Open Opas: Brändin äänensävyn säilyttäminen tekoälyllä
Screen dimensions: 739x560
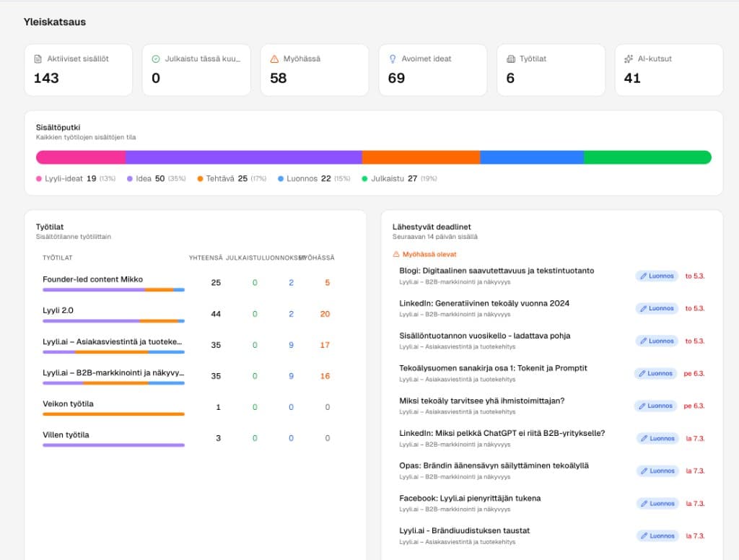552,471
